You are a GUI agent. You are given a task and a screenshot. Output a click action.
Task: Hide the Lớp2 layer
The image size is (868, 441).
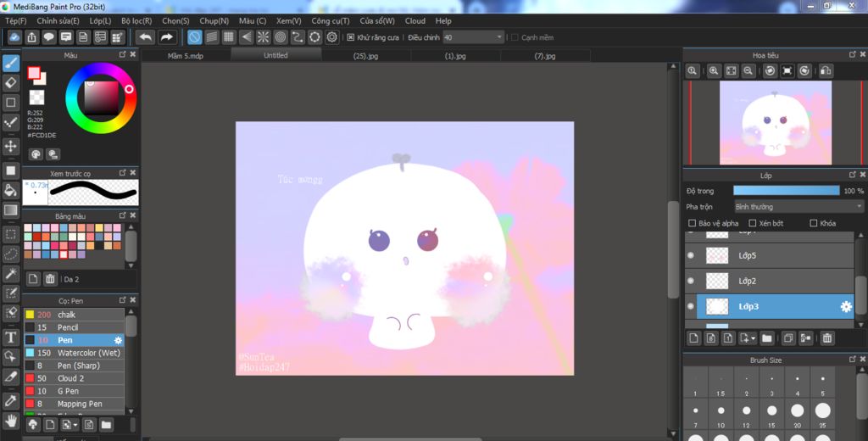[690, 281]
